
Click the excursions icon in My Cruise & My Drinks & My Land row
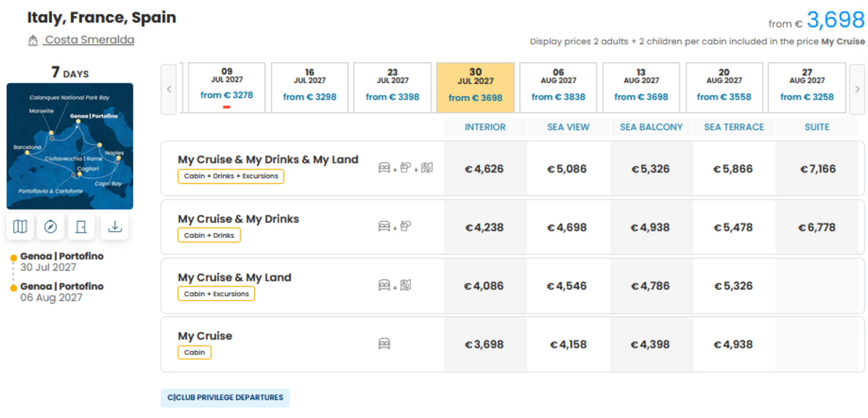click(x=427, y=167)
